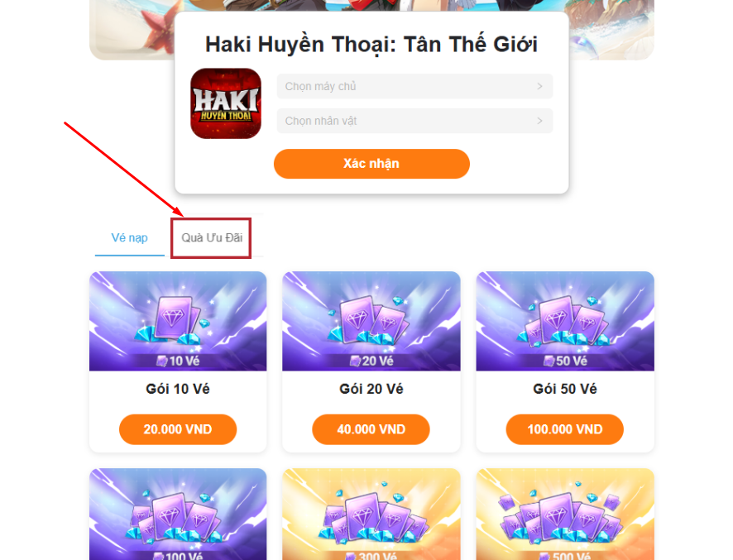Open the Chọn nhân vật character dropdown
The height and width of the screenshot is (560, 733).
click(x=414, y=121)
